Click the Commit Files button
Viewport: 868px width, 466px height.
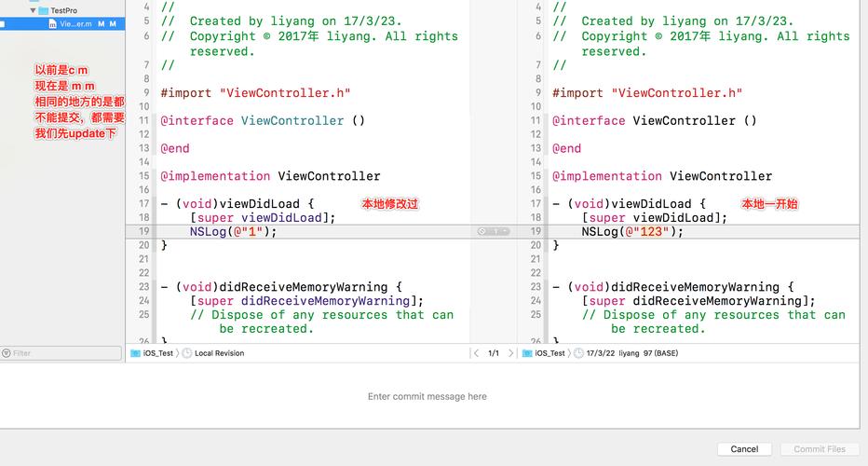(820, 449)
